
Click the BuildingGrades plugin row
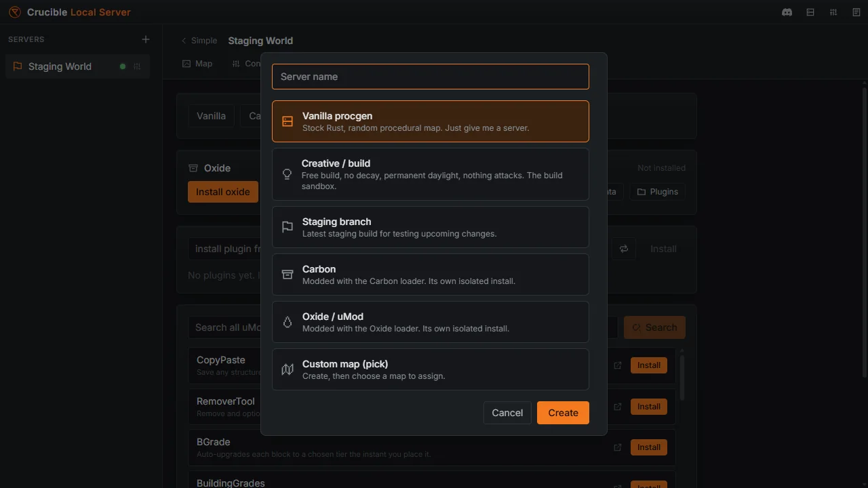pyautogui.click(x=432, y=480)
